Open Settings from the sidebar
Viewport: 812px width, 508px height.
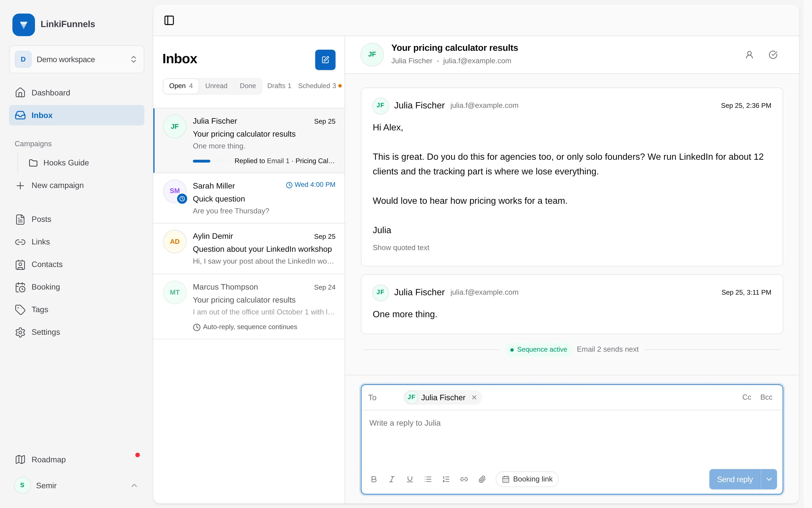pyautogui.click(x=76, y=332)
